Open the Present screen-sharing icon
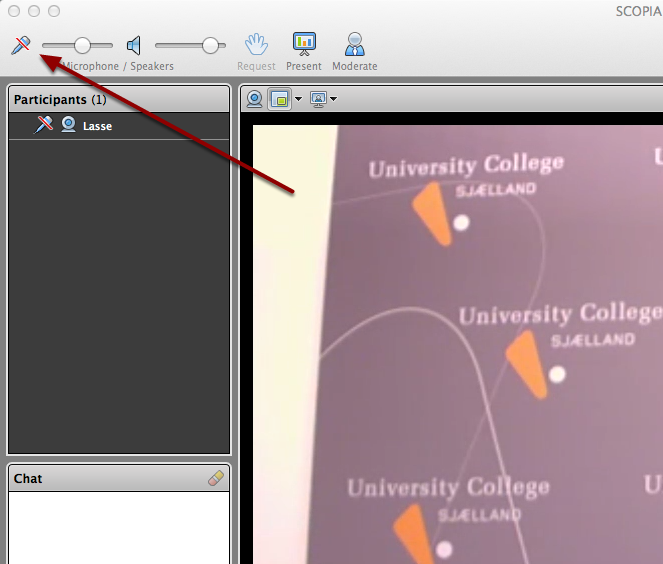663x564 pixels. click(x=304, y=44)
